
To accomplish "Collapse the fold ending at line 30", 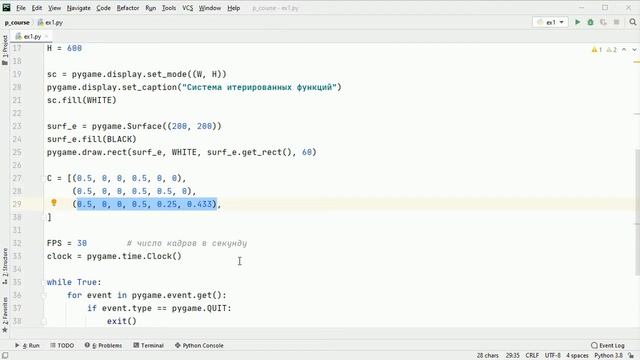I will point(43,218).
